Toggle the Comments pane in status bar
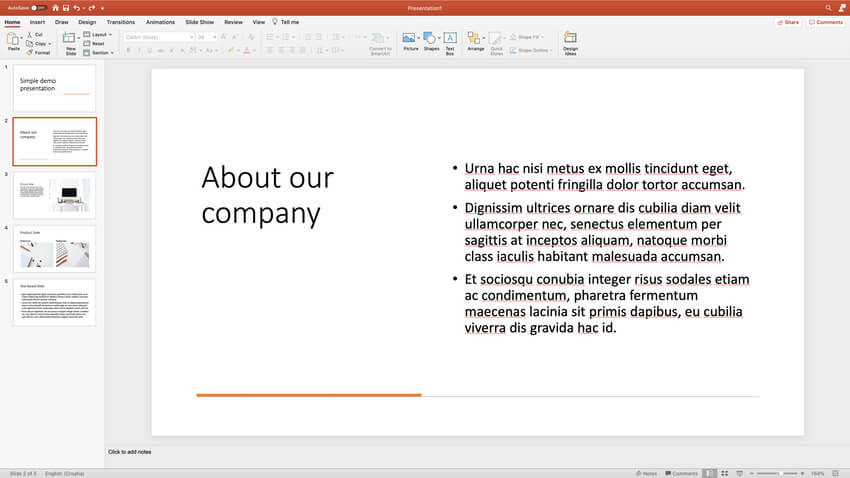Image resolution: width=850 pixels, height=478 pixels. click(x=680, y=473)
